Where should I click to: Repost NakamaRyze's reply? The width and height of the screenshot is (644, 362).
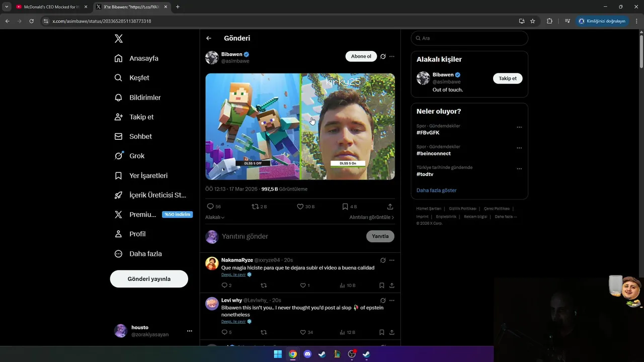264,285
